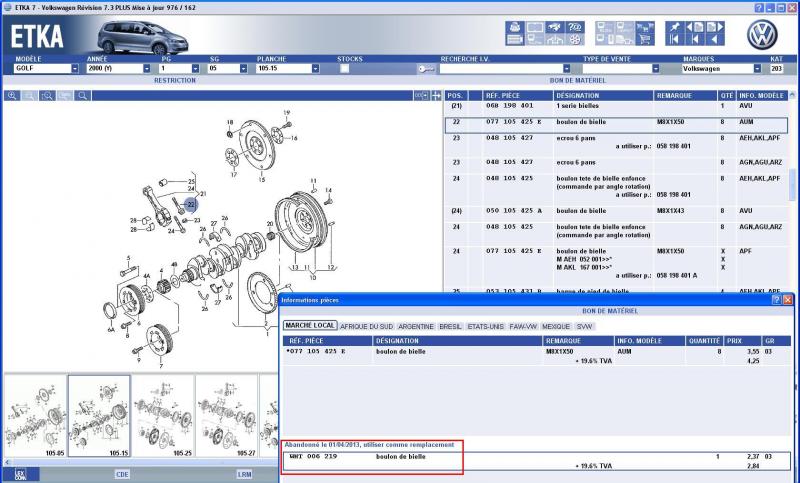The width and height of the screenshot is (800, 483).
Task: Click the zoom region magnifier icon
Action: click(47, 95)
